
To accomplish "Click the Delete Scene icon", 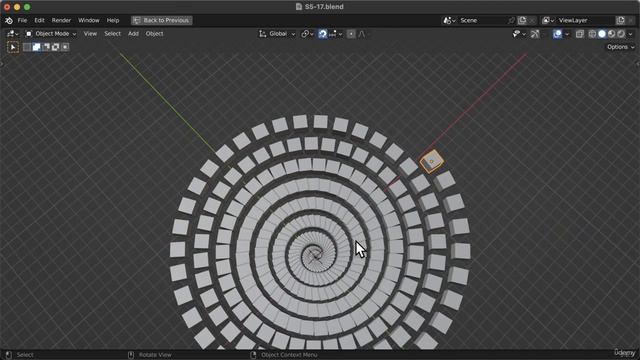I will pos(532,20).
